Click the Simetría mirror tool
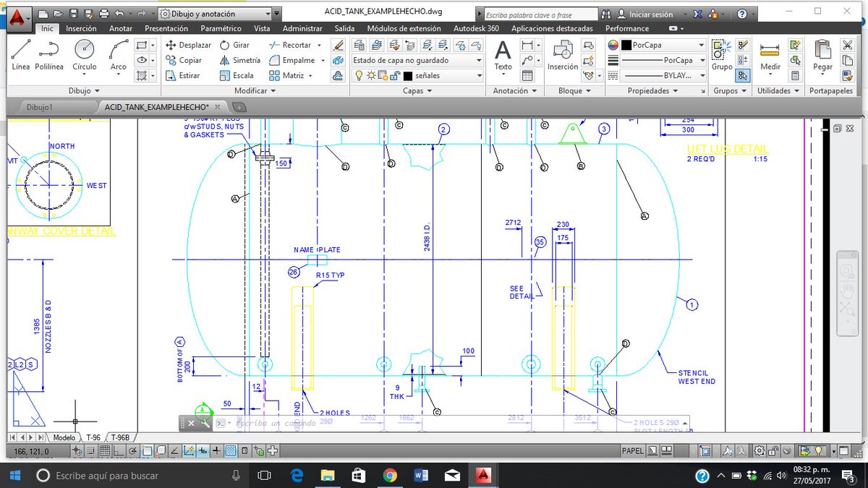The width and height of the screenshot is (868, 488). tap(240, 61)
